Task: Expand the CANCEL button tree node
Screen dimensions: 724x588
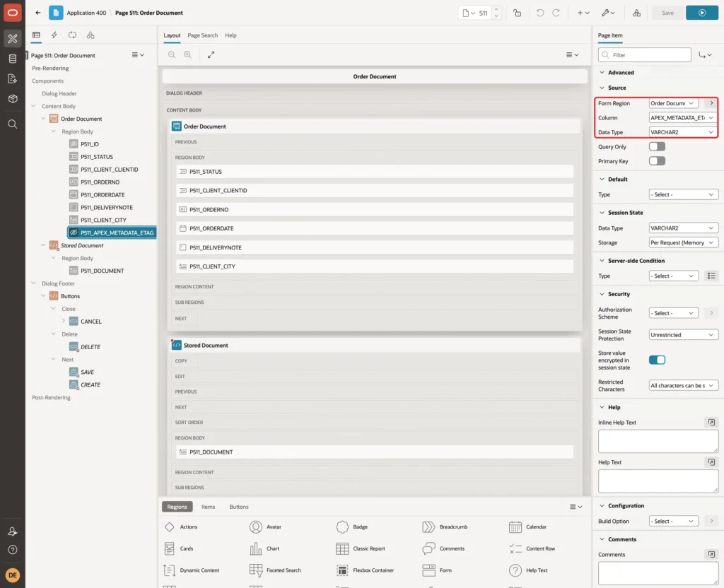Action: 63,322
